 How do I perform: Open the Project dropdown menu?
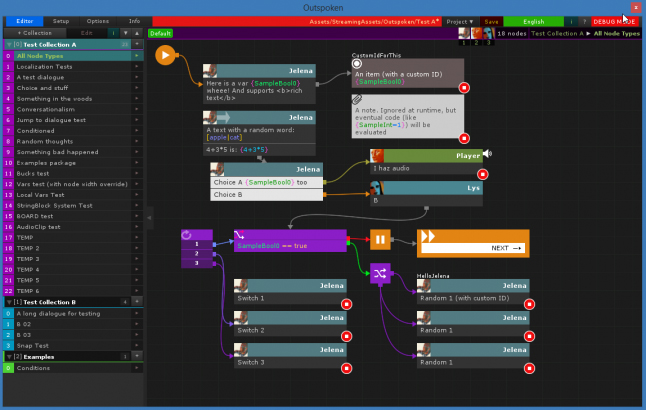click(460, 21)
